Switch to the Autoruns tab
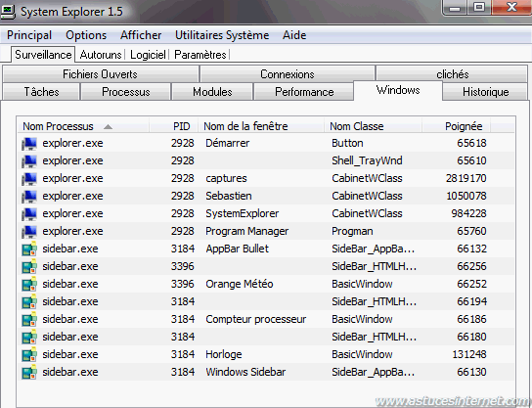The height and width of the screenshot is (408, 532). [101, 55]
